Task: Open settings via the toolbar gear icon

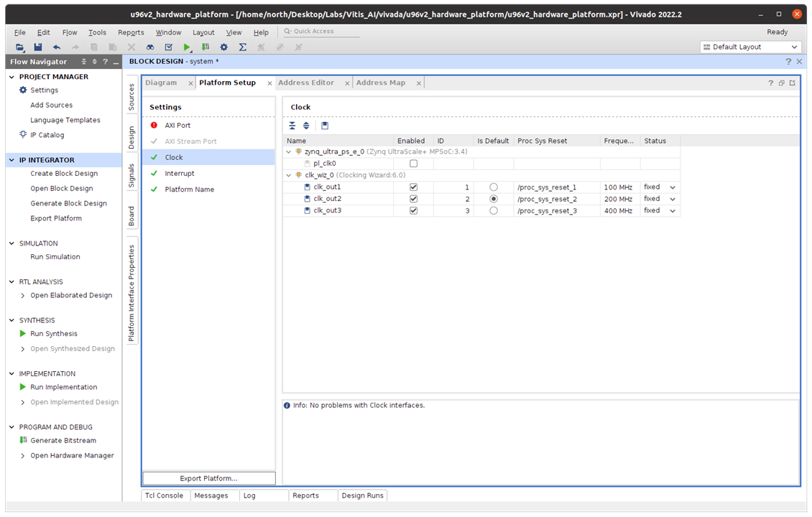Action: (x=223, y=47)
